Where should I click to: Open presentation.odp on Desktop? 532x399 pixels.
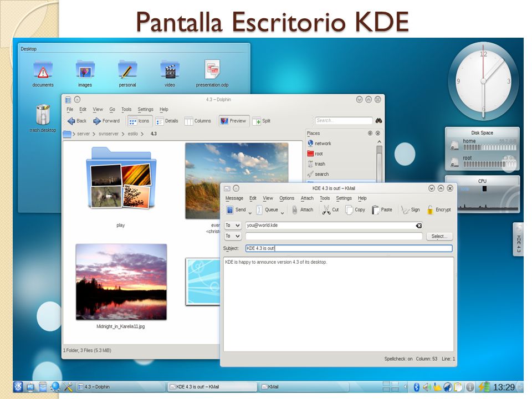click(x=212, y=73)
